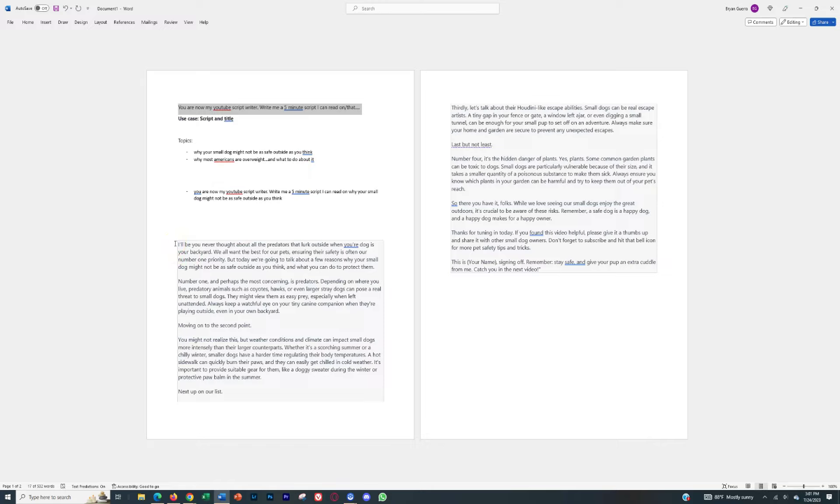
Task: Expand the Customize Quick Access Toolbar menu
Action: pyautogui.click(x=87, y=8)
